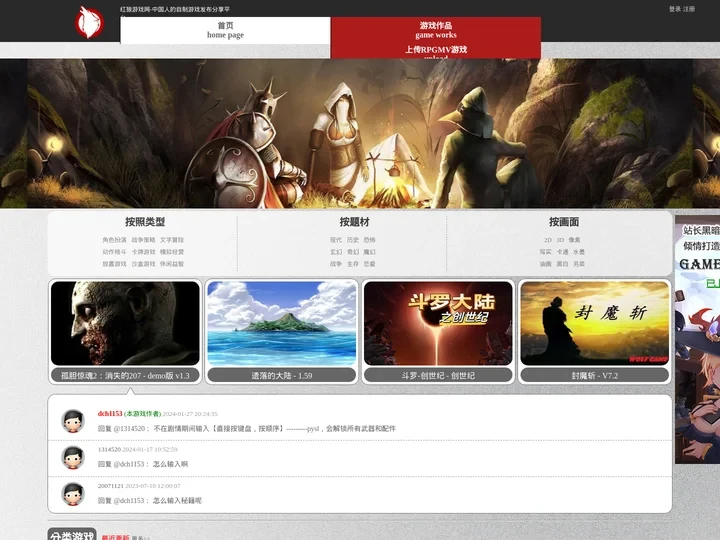
Task: Filter by type 休闲益智
Action: 172,264
